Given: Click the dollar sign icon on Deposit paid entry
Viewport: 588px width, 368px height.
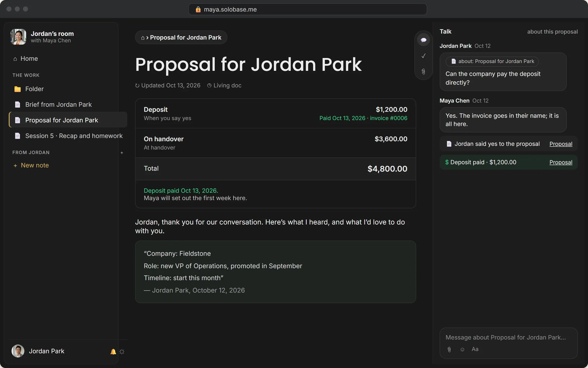Looking at the screenshot, I should coord(447,162).
